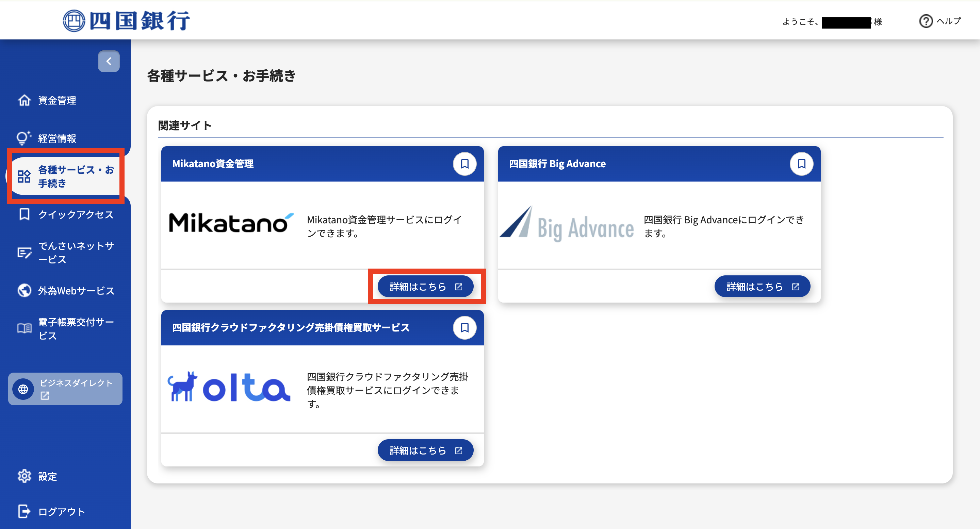Click the document icon beside でんさいネットサービス
The height and width of the screenshot is (529, 980).
pyautogui.click(x=24, y=252)
